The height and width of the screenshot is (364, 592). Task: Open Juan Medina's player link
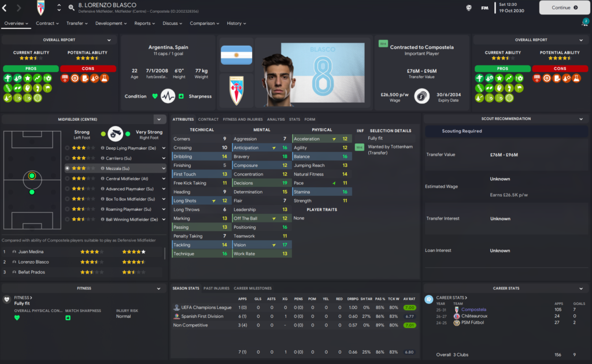(31, 251)
